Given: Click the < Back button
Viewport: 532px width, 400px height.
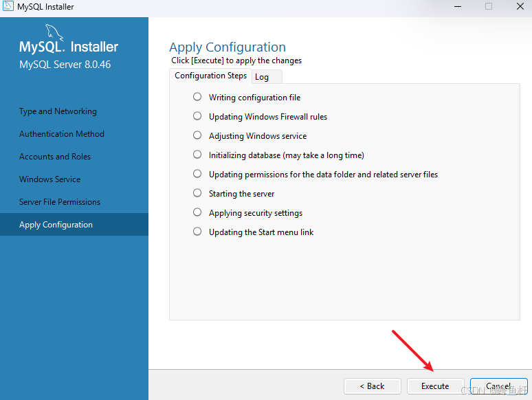Looking at the screenshot, I should pos(373,386).
